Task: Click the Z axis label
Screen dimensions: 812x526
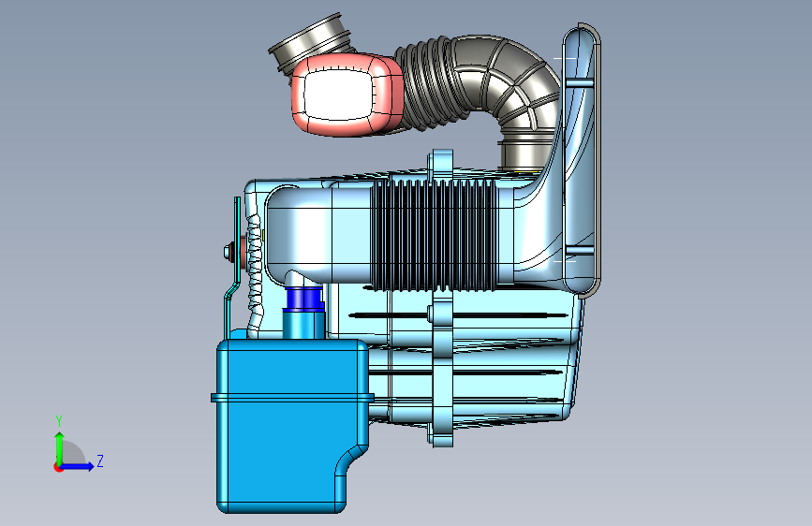Action: coord(100,460)
